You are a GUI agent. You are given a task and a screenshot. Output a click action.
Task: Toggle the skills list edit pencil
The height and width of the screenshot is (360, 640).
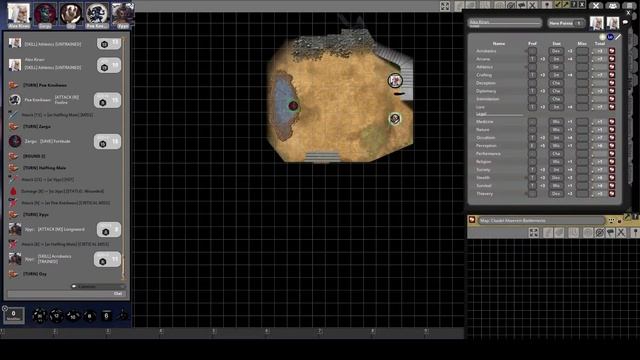[618, 37]
